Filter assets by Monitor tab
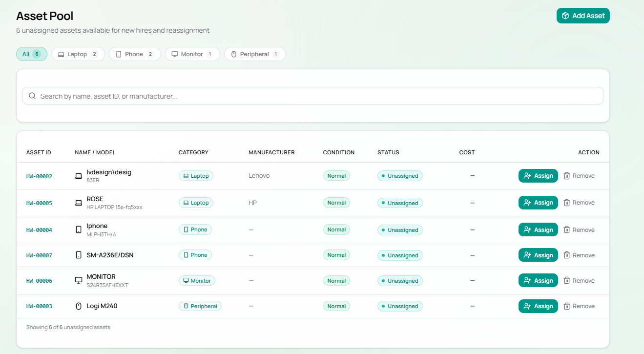The image size is (644, 354). (192, 54)
